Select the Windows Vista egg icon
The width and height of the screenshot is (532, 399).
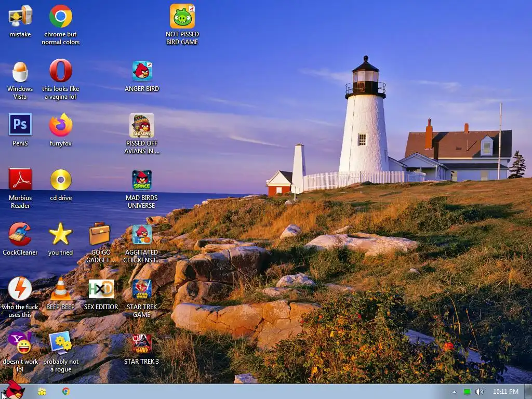click(x=20, y=72)
